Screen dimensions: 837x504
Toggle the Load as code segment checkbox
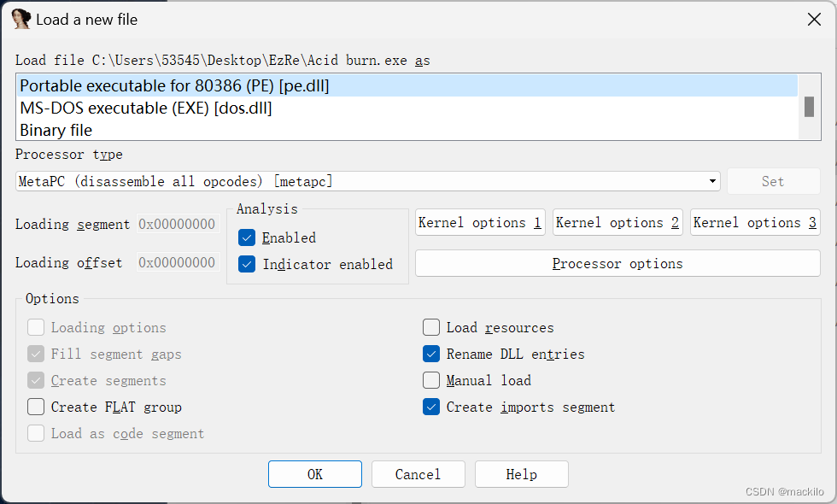[x=36, y=433]
